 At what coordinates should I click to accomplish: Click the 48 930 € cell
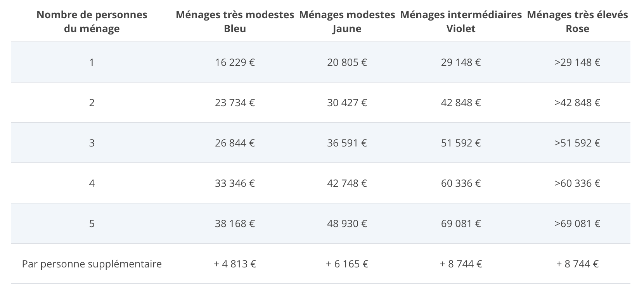point(347,224)
